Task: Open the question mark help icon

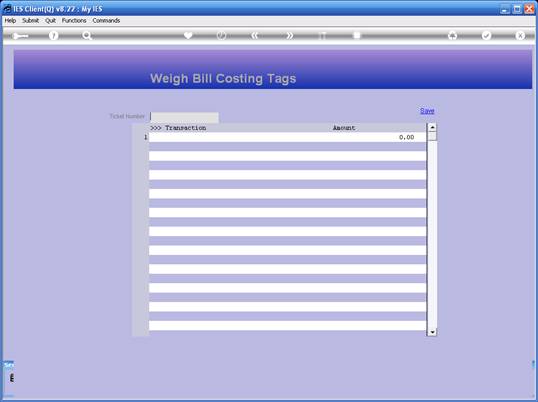Action: tap(53, 35)
